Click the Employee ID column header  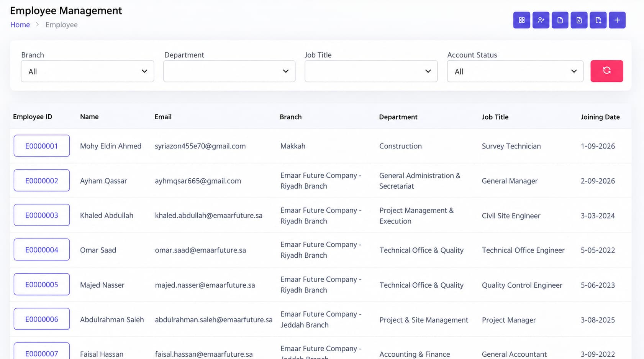click(33, 117)
